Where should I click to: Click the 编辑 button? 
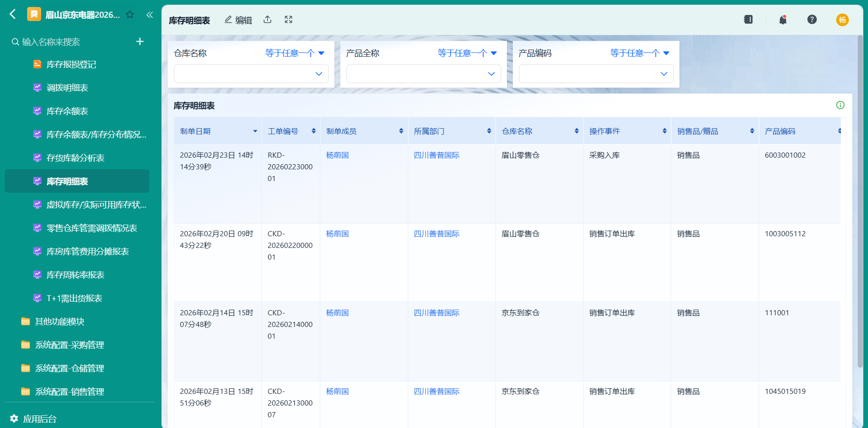(x=238, y=20)
